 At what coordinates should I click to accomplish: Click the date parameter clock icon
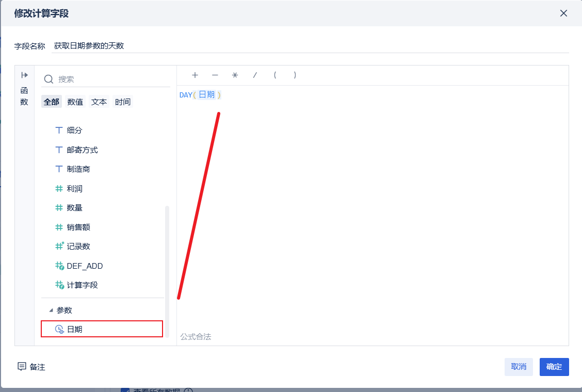pyautogui.click(x=59, y=329)
